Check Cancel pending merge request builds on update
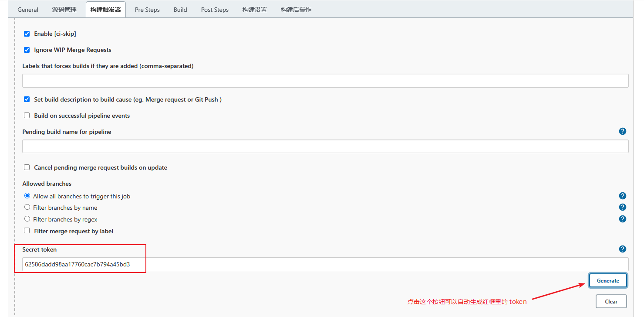The width and height of the screenshot is (644, 317). click(27, 167)
